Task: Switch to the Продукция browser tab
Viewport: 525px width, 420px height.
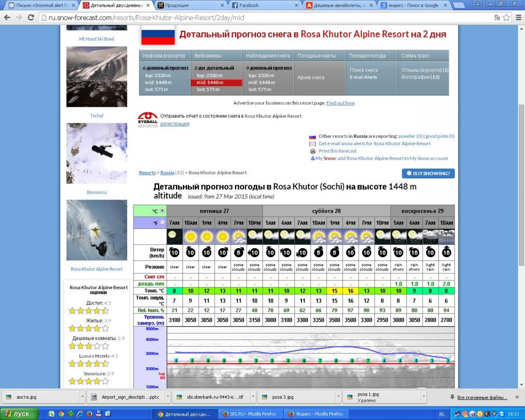Action: pos(190,5)
